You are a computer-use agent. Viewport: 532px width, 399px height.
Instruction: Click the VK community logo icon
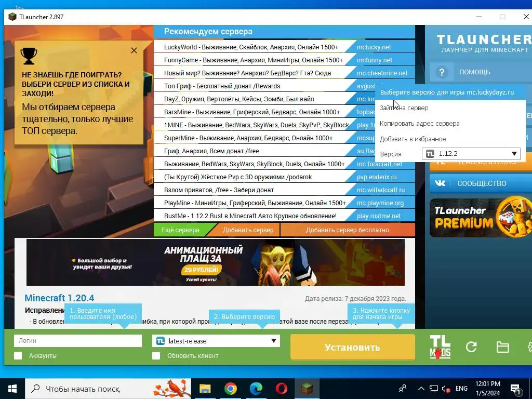point(440,183)
